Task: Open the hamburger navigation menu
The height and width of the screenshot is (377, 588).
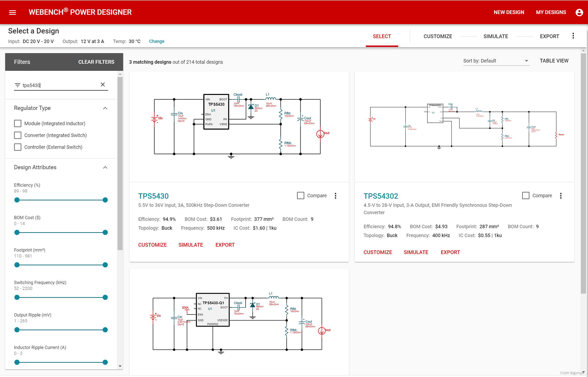Action: [x=13, y=12]
